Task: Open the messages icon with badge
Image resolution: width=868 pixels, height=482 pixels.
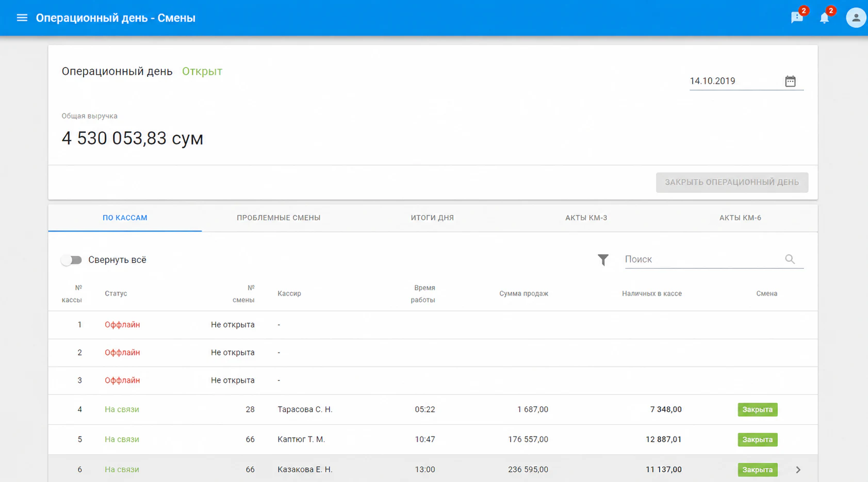Action: tap(797, 18)
